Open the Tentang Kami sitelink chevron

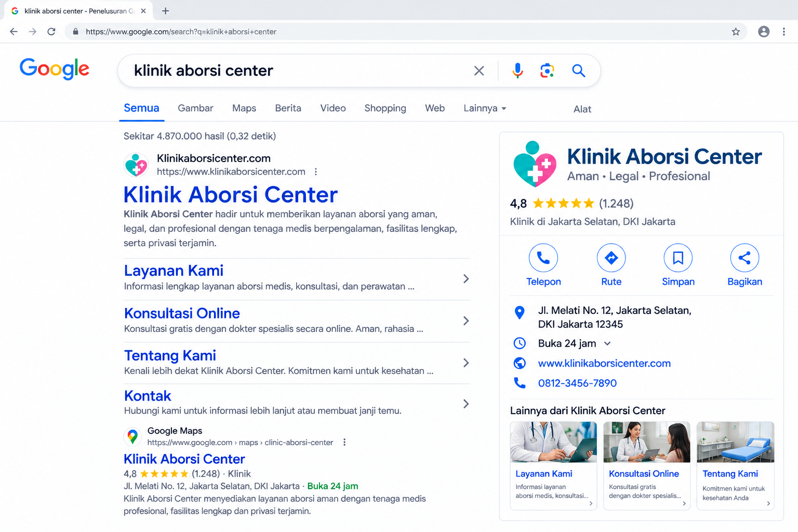466,363
